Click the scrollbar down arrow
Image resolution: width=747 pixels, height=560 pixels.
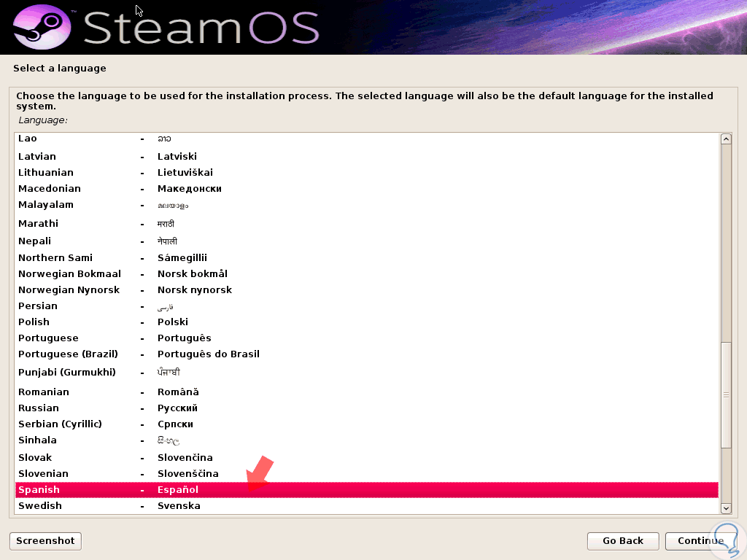(x=726, y=508)
